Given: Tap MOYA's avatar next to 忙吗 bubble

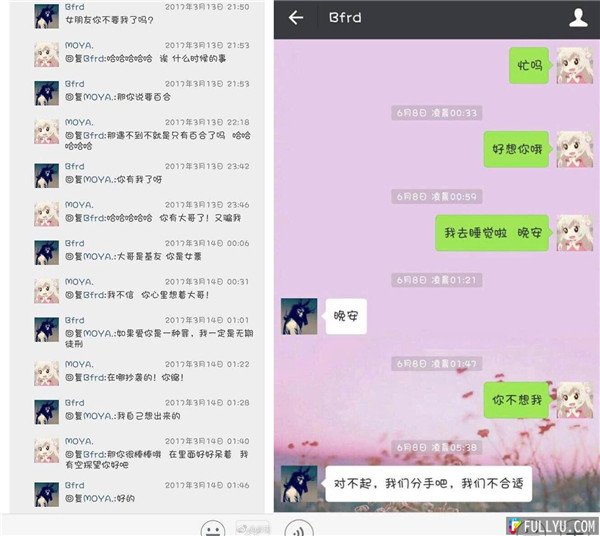Looking at the screenshot, I should pos(574,65).
